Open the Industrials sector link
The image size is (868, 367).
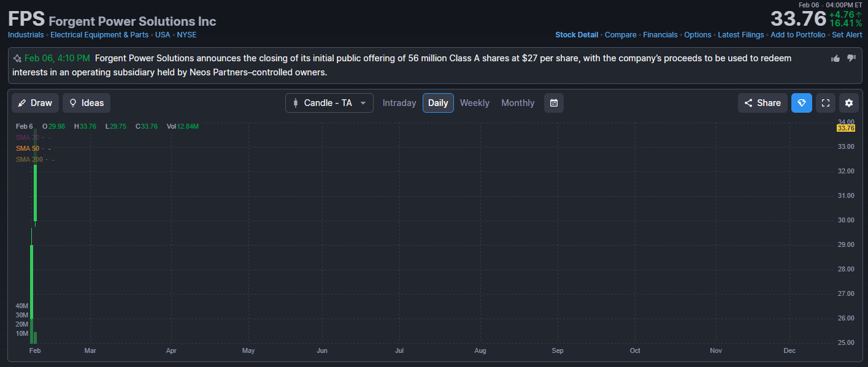coord(26,35)
